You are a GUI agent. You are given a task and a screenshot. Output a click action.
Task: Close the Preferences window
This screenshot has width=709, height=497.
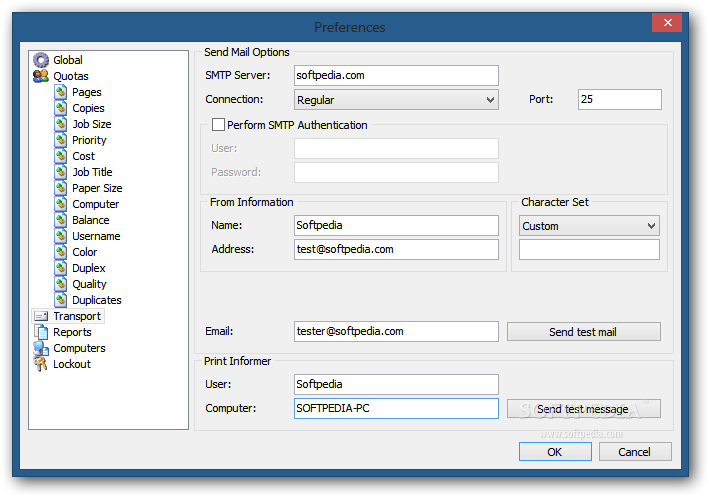(x=667, y=23)
